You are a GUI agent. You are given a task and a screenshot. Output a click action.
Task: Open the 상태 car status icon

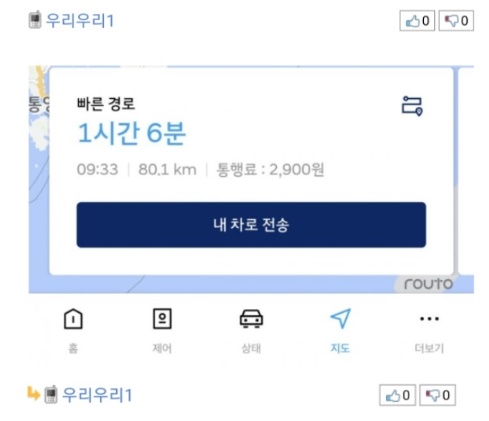click(x=251, y=319)
